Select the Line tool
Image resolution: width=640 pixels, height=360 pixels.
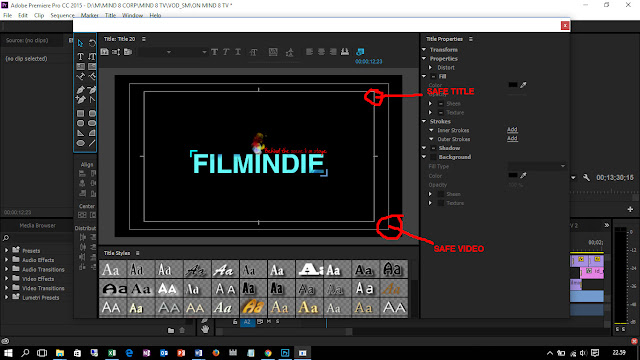[92, 143]
